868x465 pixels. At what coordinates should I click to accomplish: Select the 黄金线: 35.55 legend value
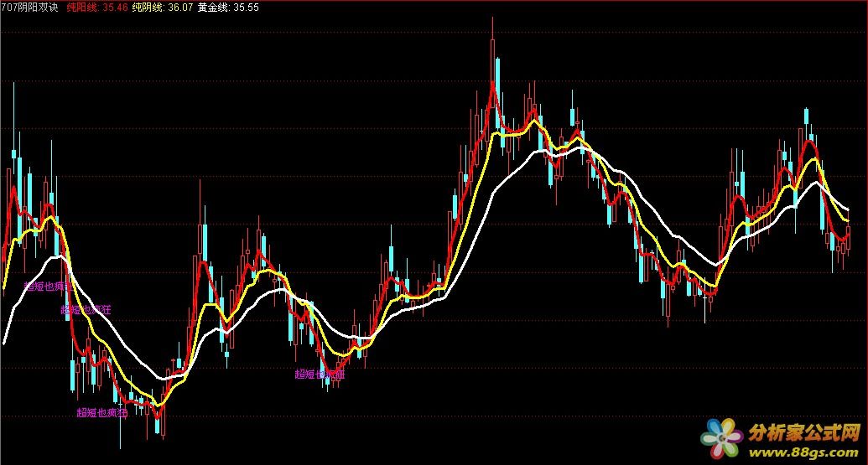coord(228,8)
